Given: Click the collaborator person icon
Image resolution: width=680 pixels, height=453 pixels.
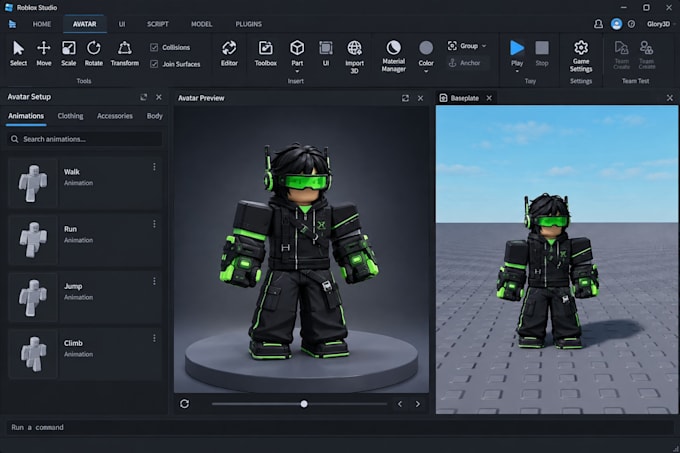Looking at the screenshot, I should point(598,24).
